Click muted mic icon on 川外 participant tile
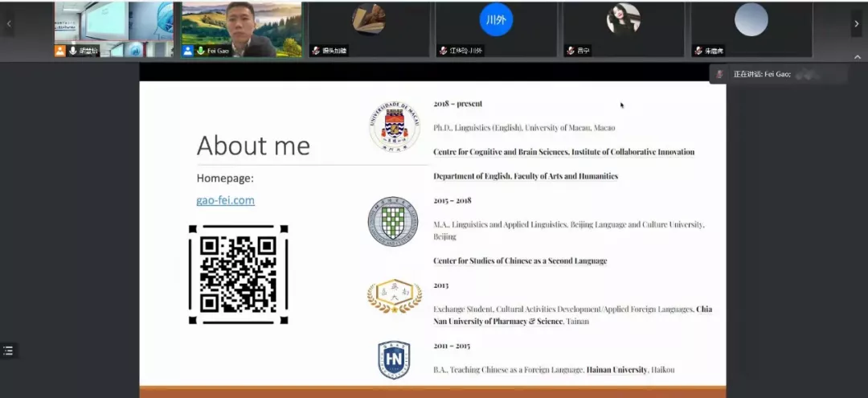Image resolution: width=868 pixels, height=398 pixels. (x=443, y=51)
